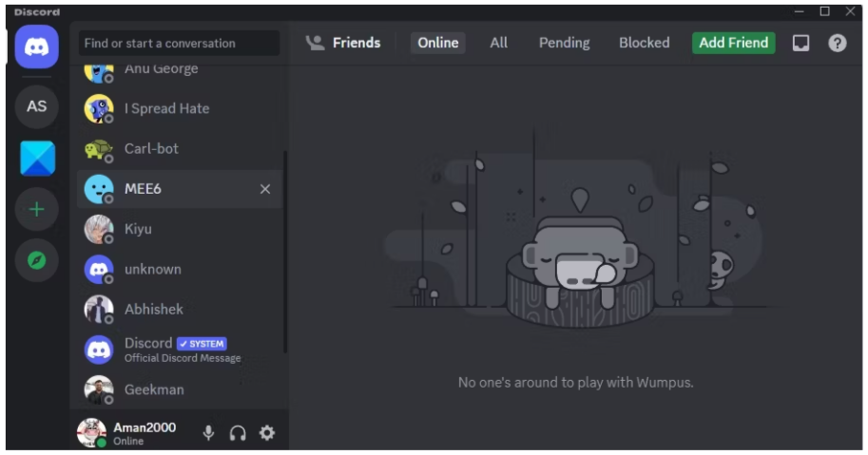Screen dimensions: 868x455
Task: Click Aman2000 user avatar
Action: [x=91, y=432]
